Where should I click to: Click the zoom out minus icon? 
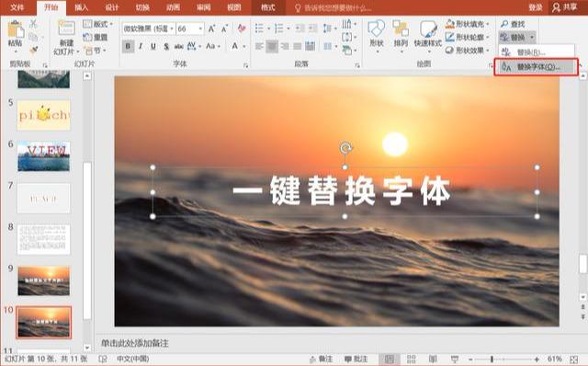tap(470, 360)
